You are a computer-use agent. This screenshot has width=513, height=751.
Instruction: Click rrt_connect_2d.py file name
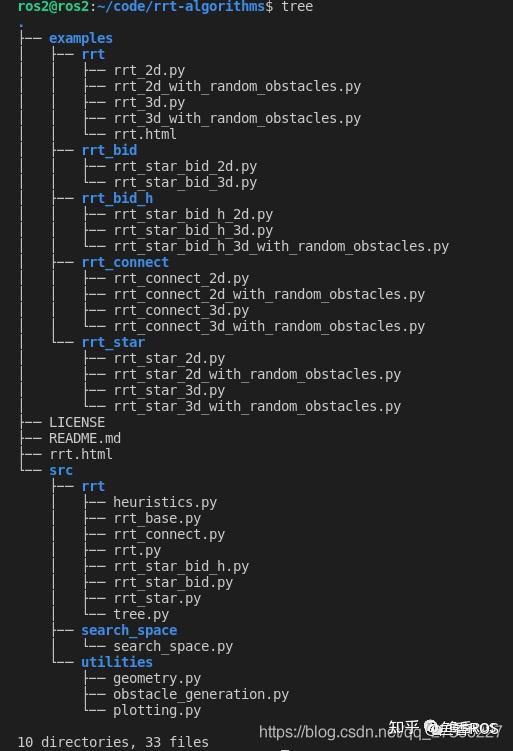[x=181, y=278]
